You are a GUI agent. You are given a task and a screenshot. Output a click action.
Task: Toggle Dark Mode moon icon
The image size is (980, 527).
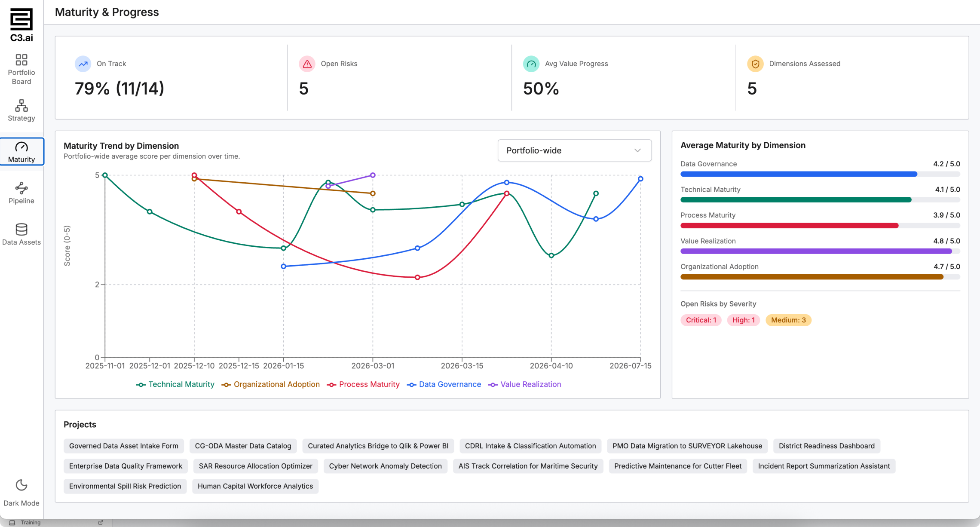pos(21,485)
